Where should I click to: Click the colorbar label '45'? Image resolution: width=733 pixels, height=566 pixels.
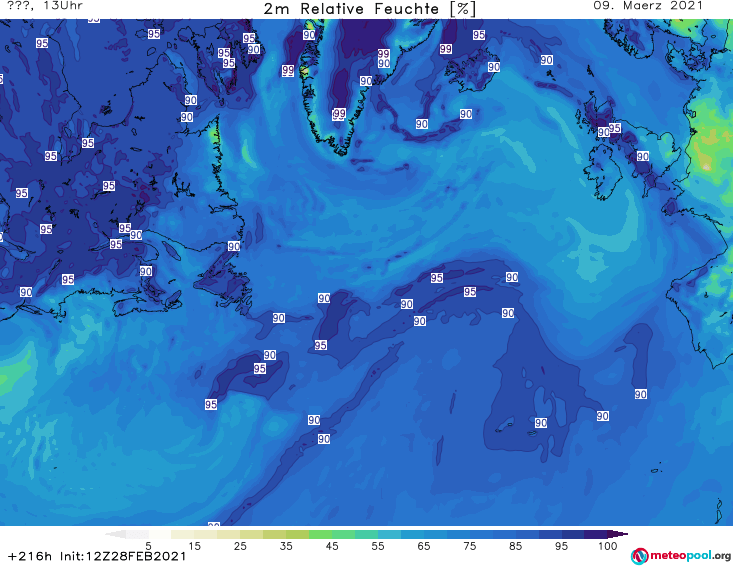(332, 545)
